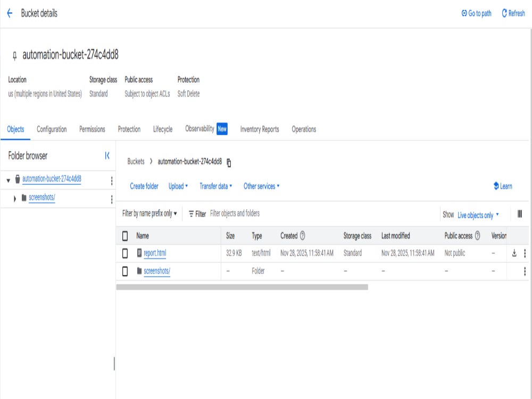Screen dimensions: 532x399
Task: Click the text/html type cell
Action: (261, 253)
